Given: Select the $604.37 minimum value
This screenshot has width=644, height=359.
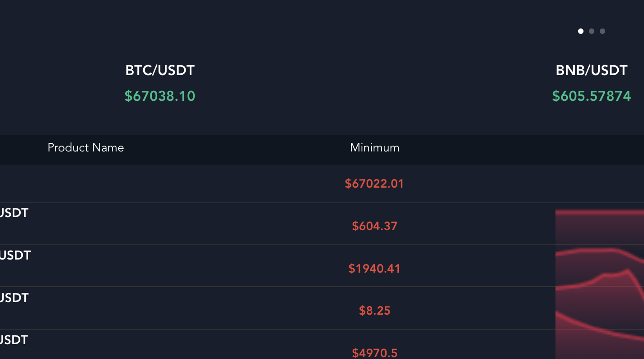Looking at the screenshot, I should click(374, 226).
